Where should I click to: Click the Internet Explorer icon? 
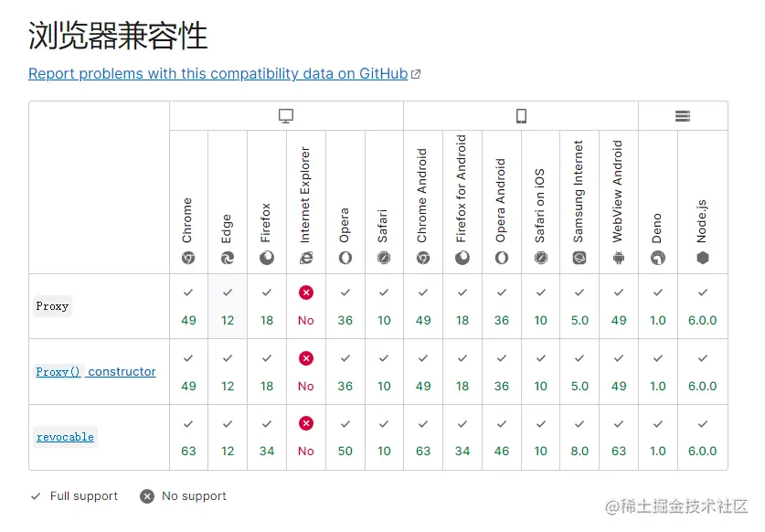(306, 258)
